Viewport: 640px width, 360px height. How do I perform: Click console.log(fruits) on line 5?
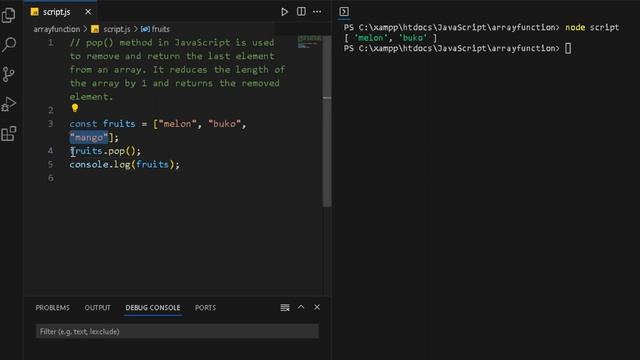[x=124, y=164]
